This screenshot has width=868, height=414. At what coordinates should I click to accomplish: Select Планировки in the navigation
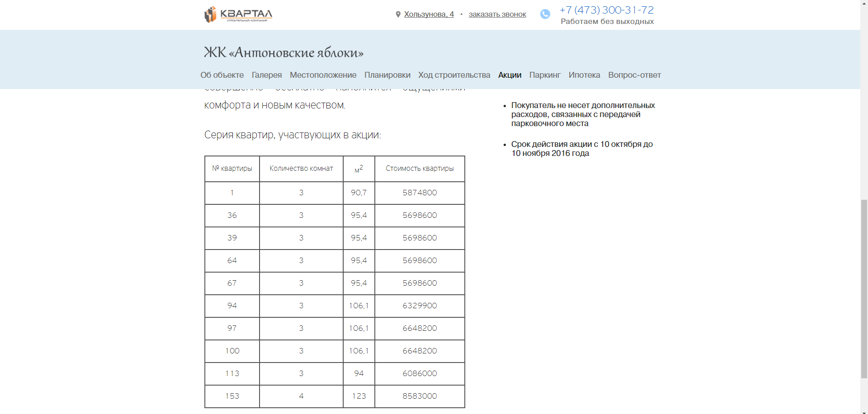pyautogui.click(x=387, y=75)
